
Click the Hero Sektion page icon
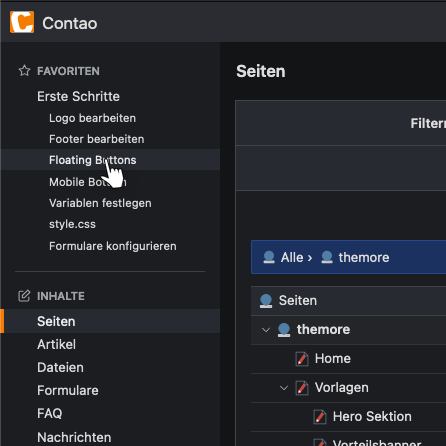point(320,417)
